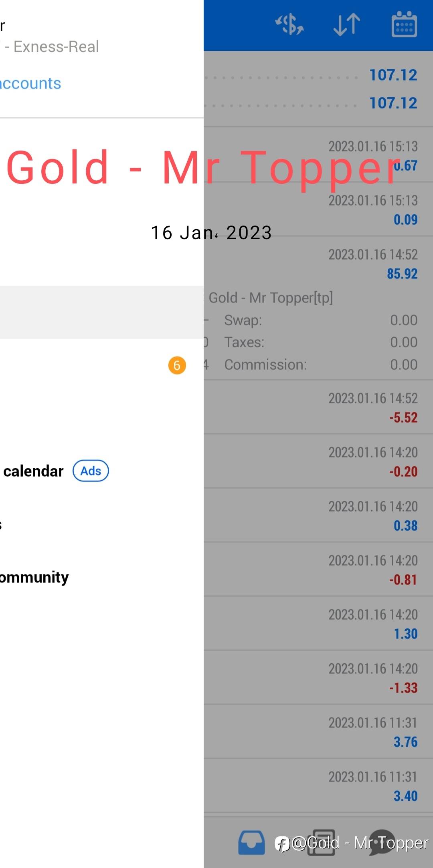This screenshot has height=868, width=433.
Task: Open the chat bubble icon
Action: (381, 842)
